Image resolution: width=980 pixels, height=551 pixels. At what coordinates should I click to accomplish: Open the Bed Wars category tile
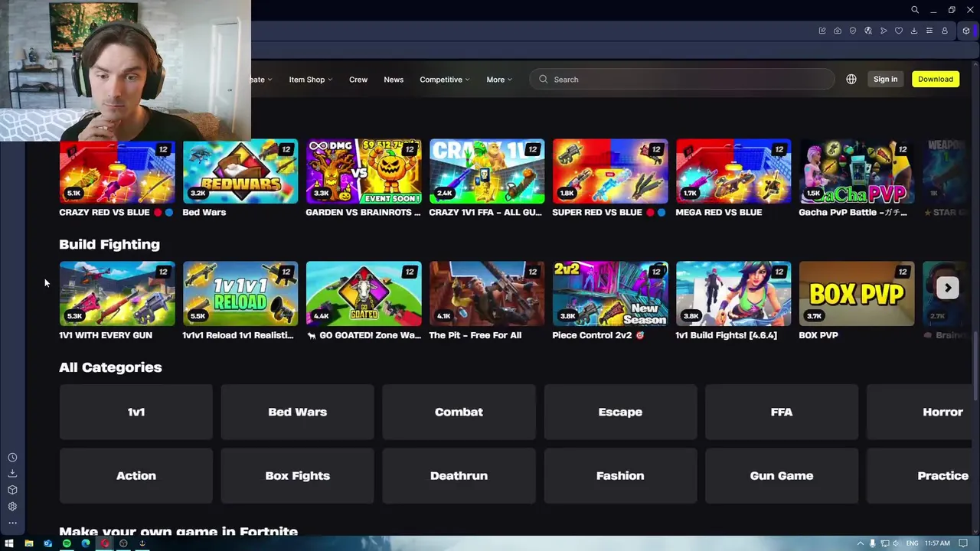pyautogui.click(x=297, y=412)
